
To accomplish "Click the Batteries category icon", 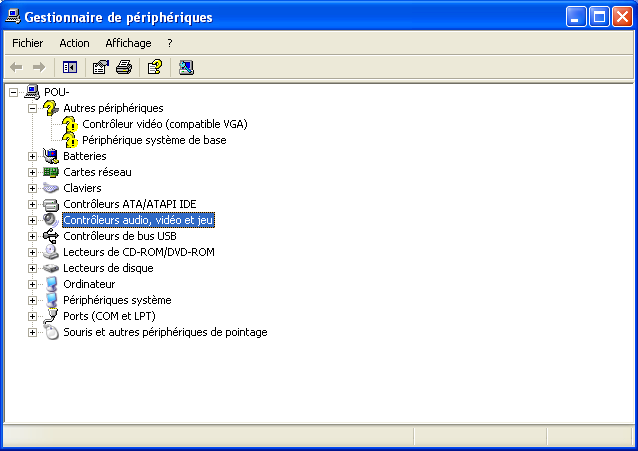I will coord(51,156).
